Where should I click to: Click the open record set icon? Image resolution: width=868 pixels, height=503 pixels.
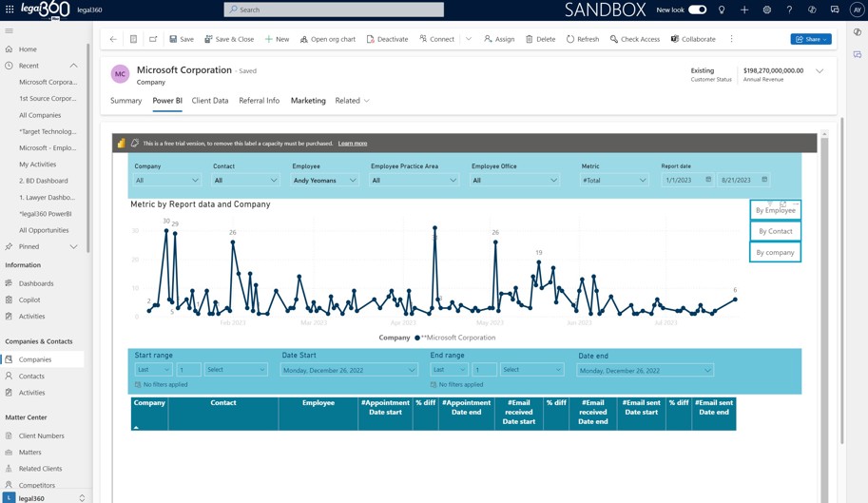pos(133,39)
